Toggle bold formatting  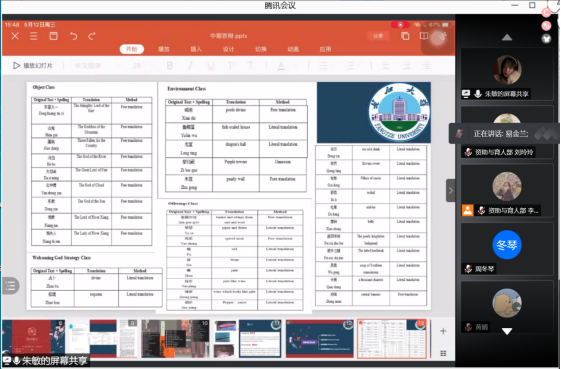[x=170, y=65]
